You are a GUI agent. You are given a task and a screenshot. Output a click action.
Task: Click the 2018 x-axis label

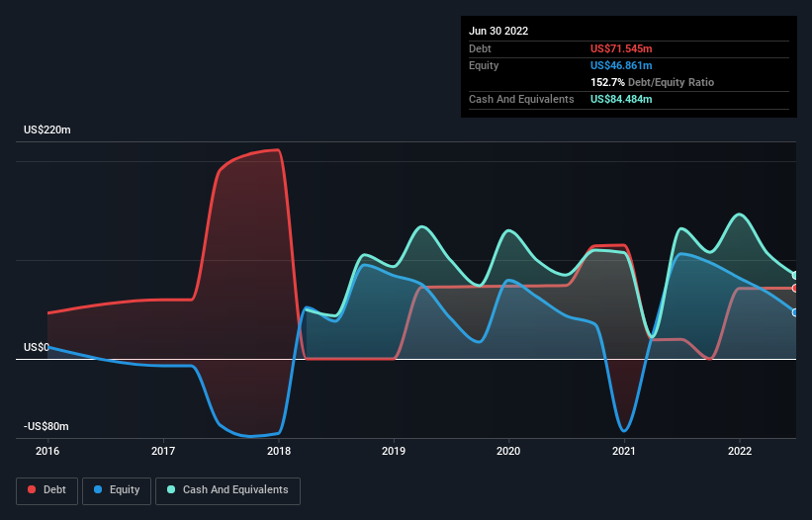(x=279, y=451)
